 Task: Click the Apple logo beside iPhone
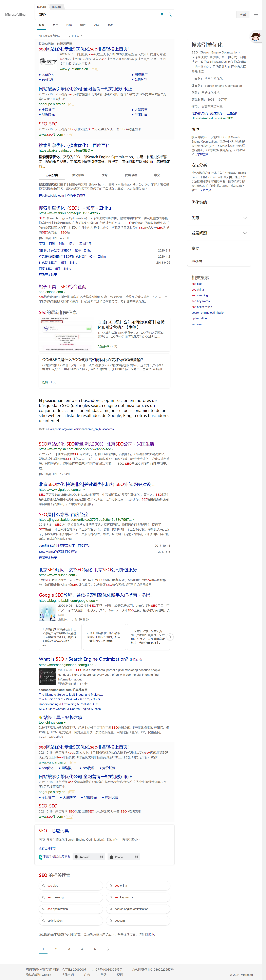click(111, 857)
